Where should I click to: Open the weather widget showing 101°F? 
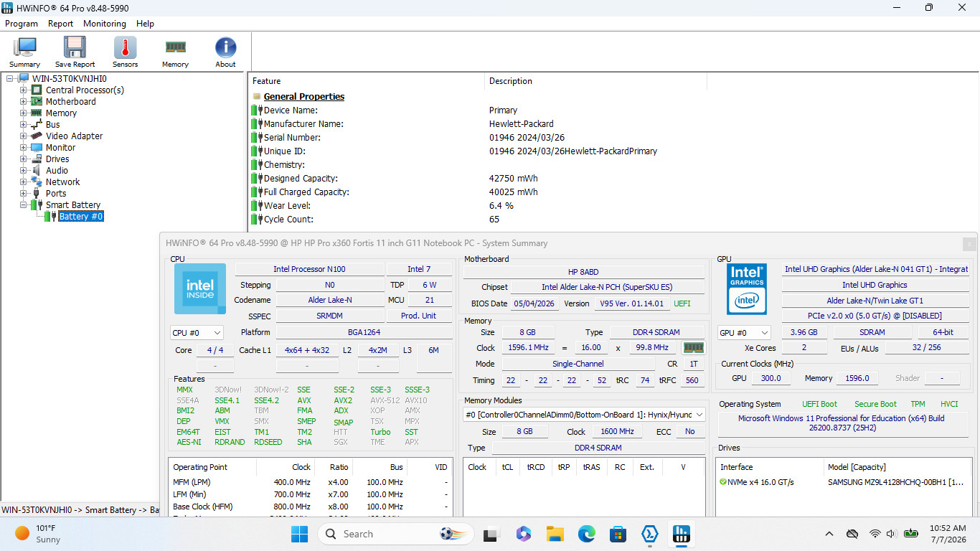coord(37,534)
